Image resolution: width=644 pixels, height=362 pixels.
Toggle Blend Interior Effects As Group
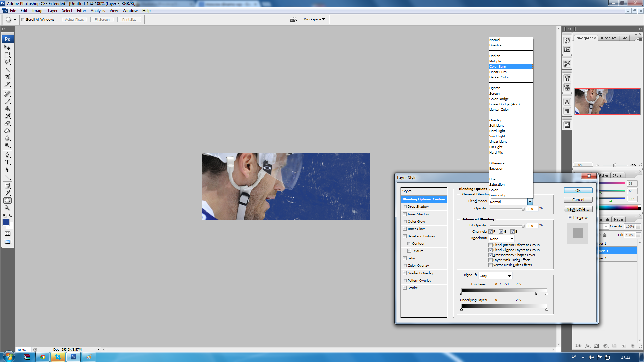click(x=490, y=244)
